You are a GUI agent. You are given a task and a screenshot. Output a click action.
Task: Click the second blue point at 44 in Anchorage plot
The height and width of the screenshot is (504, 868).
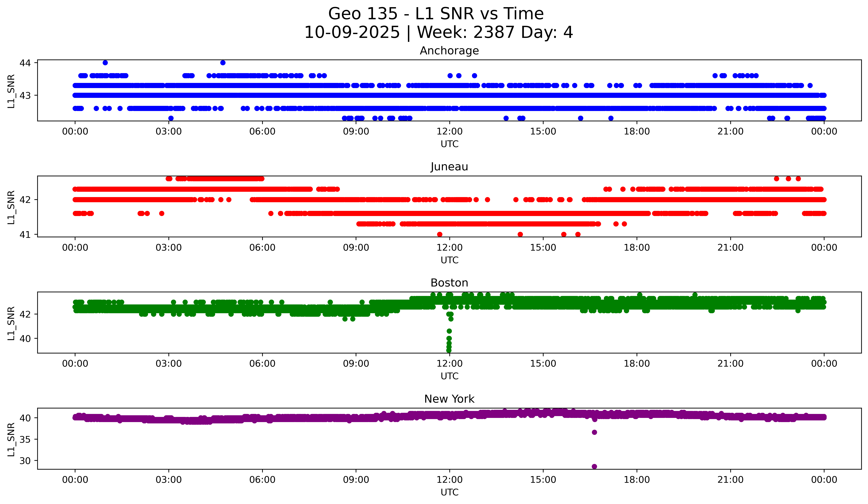[x=223, y=63]
